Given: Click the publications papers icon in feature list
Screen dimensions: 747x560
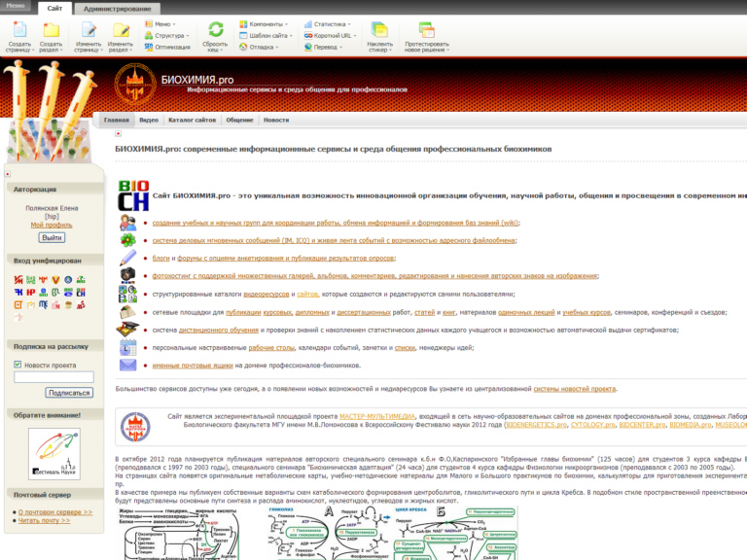Looking at the screenshot, I should (x=127, y=312).
